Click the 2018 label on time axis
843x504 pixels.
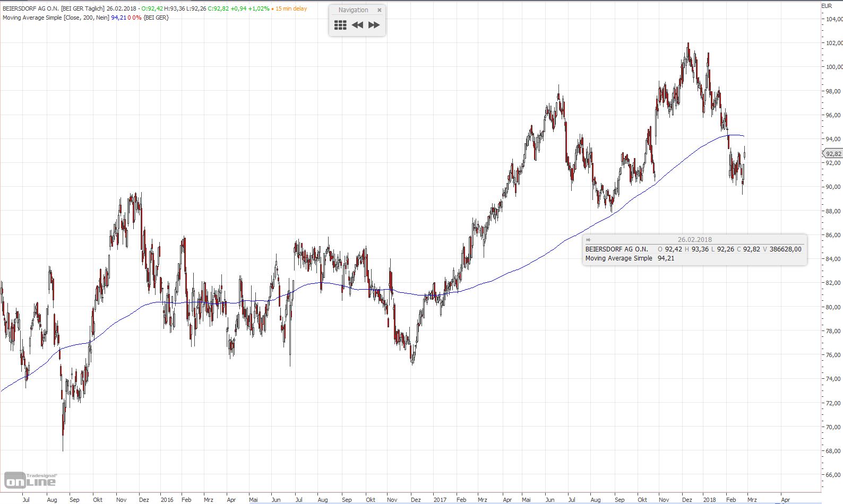(709, 500)
